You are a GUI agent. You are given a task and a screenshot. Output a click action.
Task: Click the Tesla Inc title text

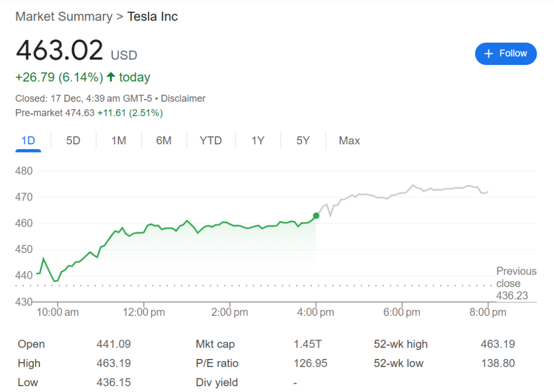point(153,17)
